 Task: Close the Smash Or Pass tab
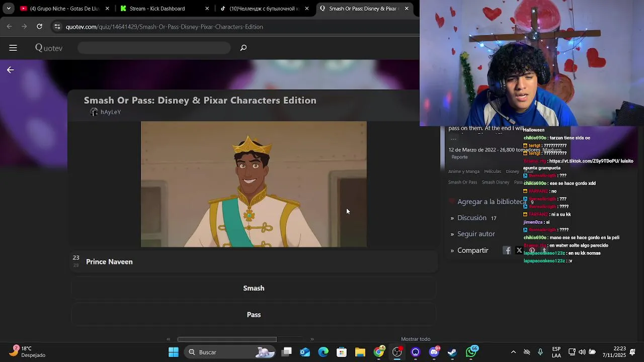tap(407, 9)
